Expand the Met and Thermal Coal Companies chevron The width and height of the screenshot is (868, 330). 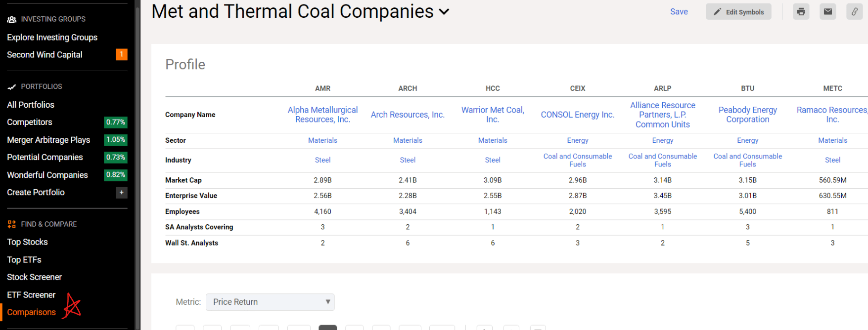(444, 12)
